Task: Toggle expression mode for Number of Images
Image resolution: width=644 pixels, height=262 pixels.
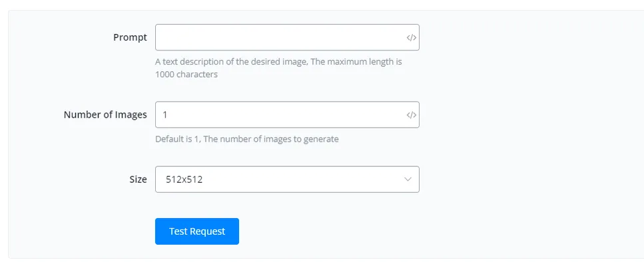Action: click(x=411, y=115)
